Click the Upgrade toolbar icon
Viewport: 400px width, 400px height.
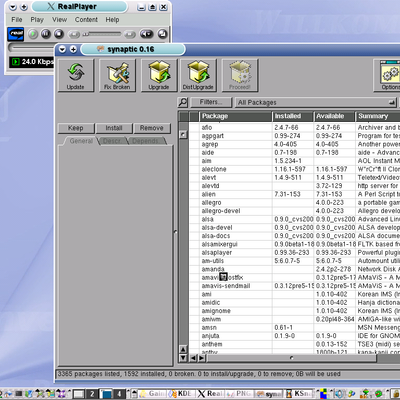point(159,75)
